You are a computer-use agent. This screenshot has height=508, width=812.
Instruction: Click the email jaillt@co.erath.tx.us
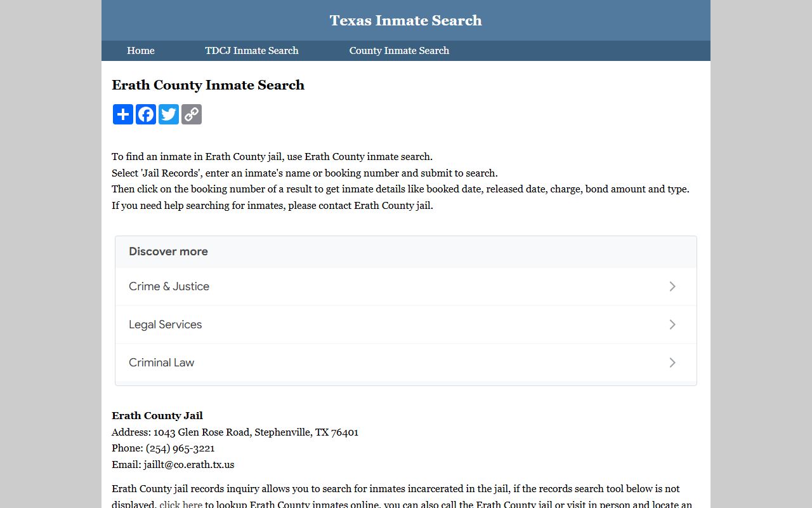click(x=189, y=465)
